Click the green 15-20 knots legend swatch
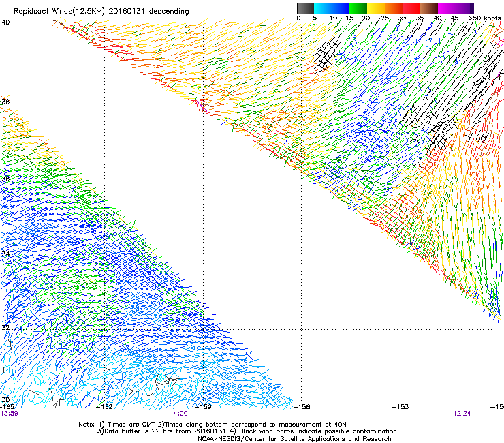Image resolution: width=504 pixels, height=443 pixels. 358,8
